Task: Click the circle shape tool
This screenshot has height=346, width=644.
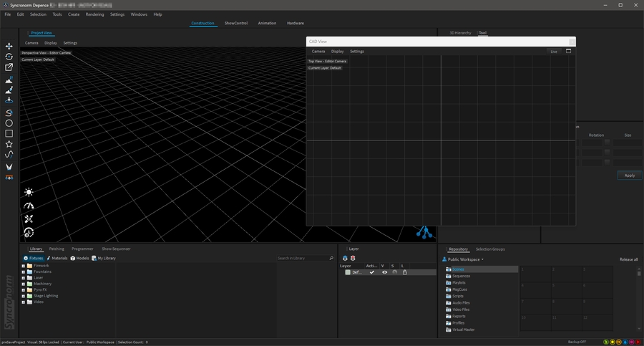Action: click(9, 123)
